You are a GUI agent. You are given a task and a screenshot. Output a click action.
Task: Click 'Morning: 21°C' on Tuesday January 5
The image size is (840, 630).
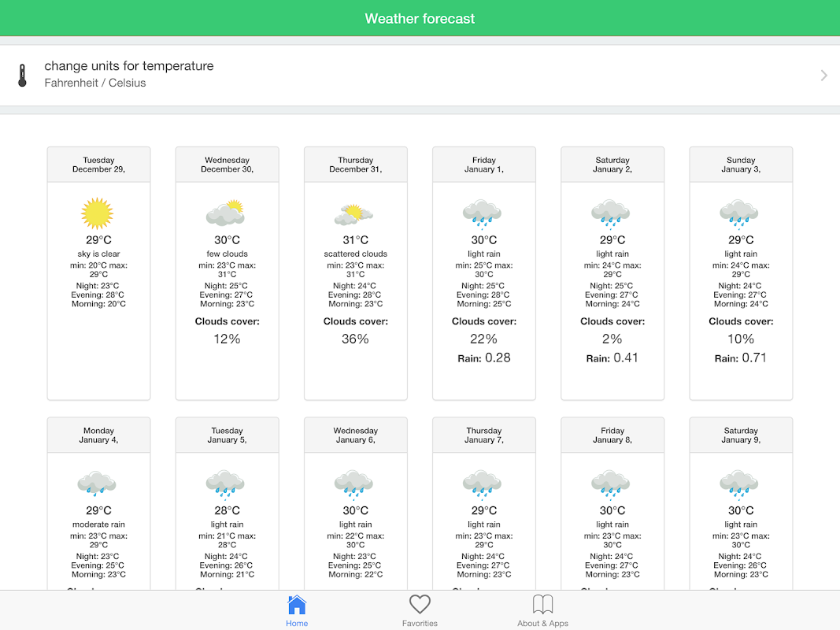(x=228, y=574)
